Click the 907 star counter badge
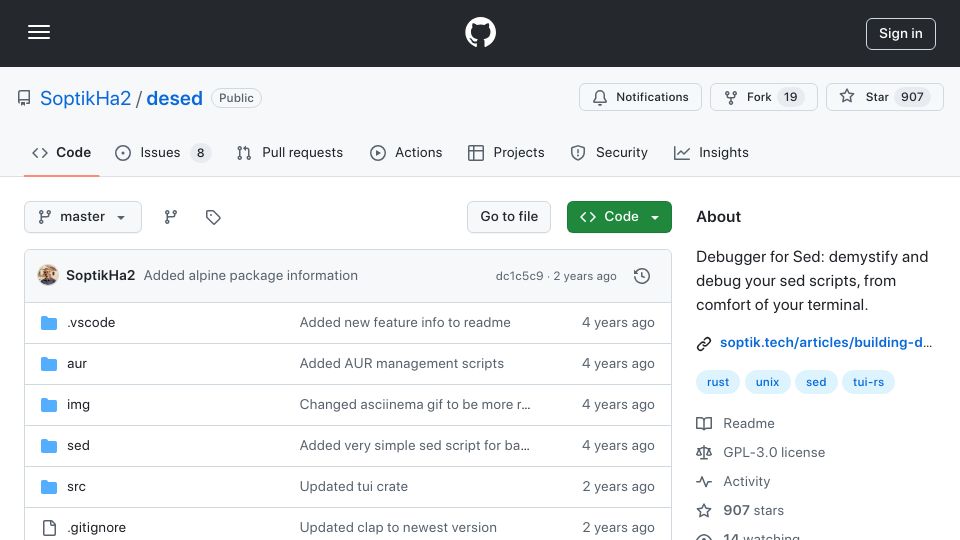This screenshot has width=960, height=540. tap(912, 97)
